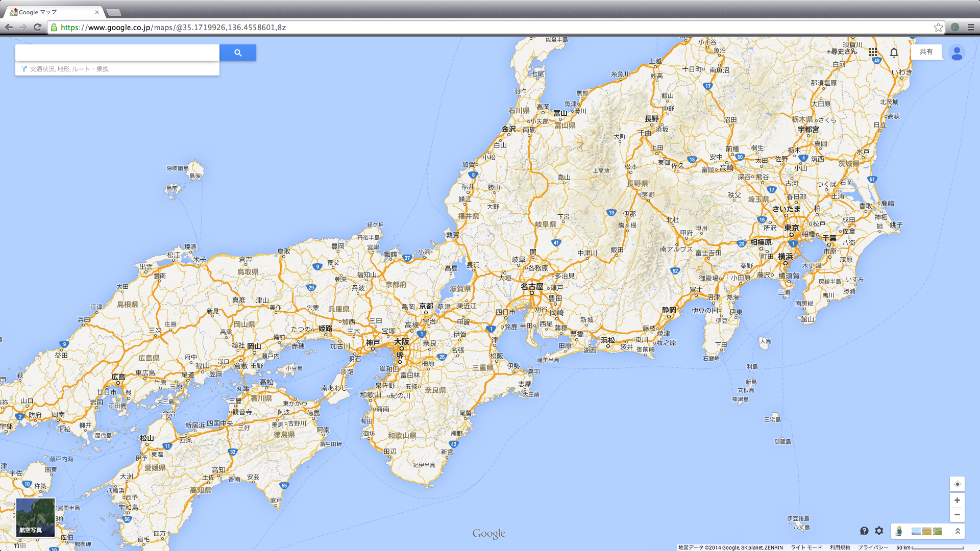Bookmark page with the star icon
The height and width of the screenshot is (551, 980).
(938, 27)
